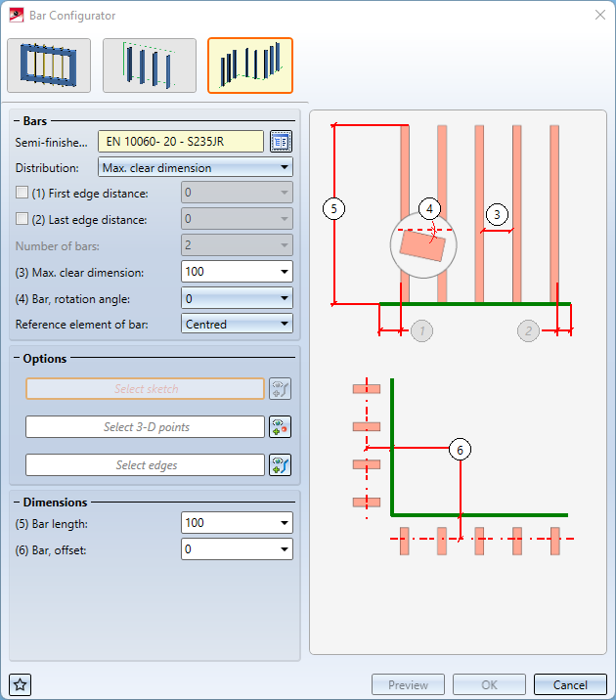Click the '(6) Bar, offset:' label
This screenshot has height=700, width=616.
click(x=51, y=550)
